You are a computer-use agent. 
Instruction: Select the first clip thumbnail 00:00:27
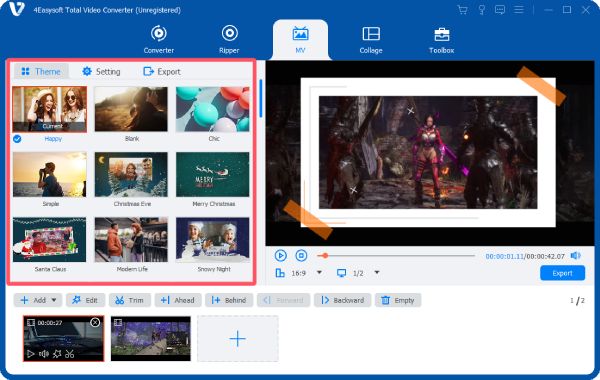click(x=64, y=339)
